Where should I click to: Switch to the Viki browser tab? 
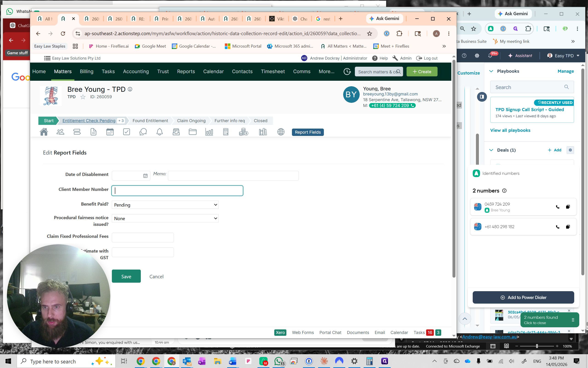(277, 19)
